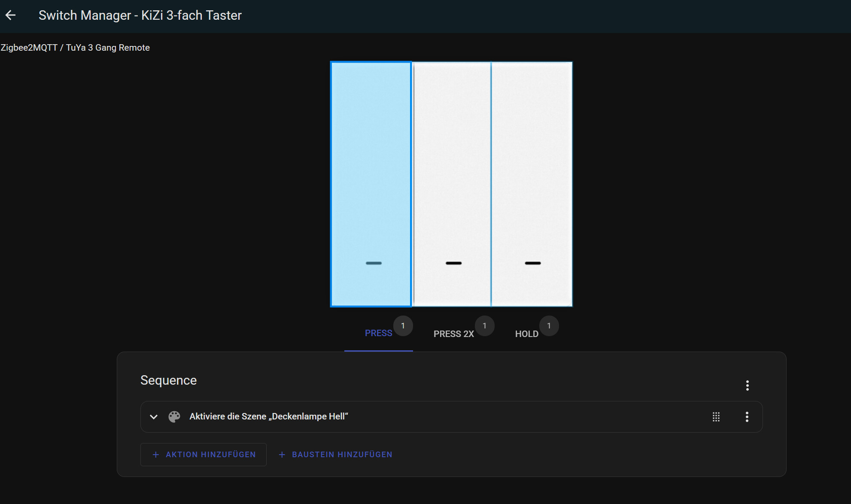Select the right switch button
The width and height of the screenshot is (851, 504).
pyautogui.click(x=532, y=184)
